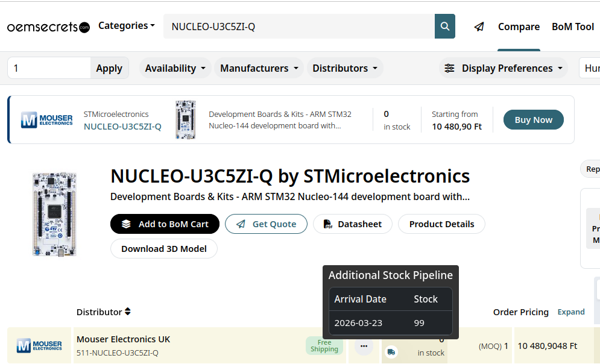
Task: Click the quantity input field
Action: click(x=49, y=68)
